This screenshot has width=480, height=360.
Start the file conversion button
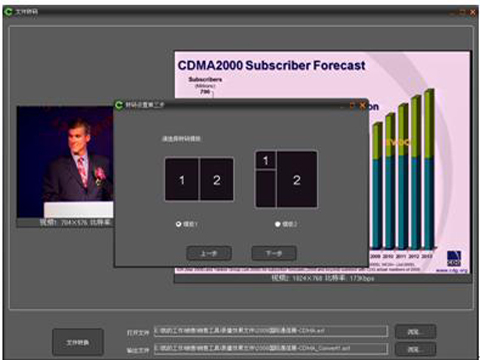point(78,342)
